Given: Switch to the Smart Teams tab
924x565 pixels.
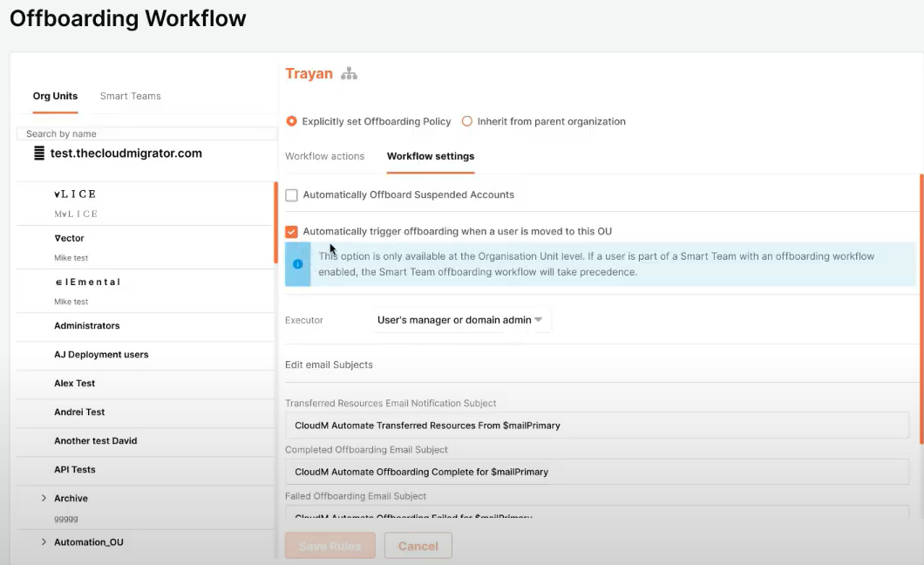Looking at the screenshot, I should 130,96.
